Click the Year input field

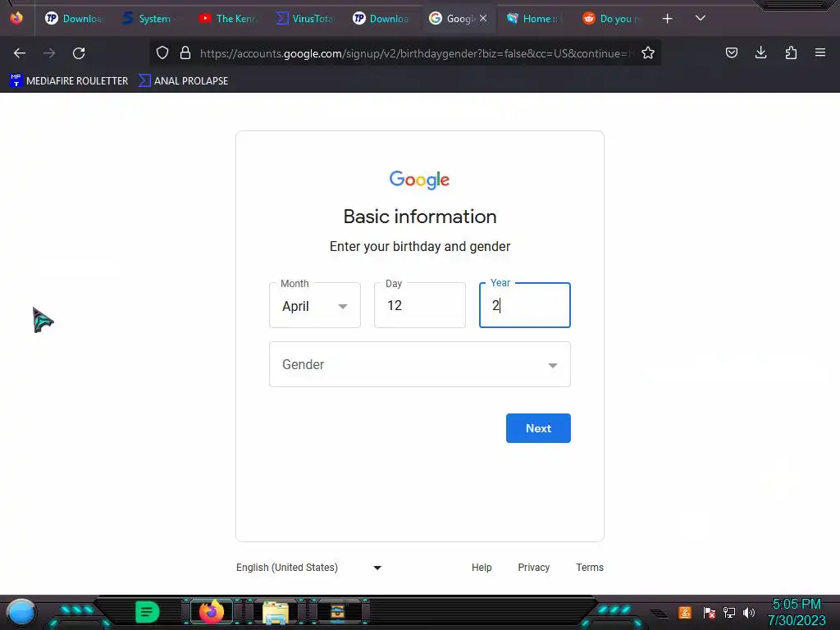525,305
